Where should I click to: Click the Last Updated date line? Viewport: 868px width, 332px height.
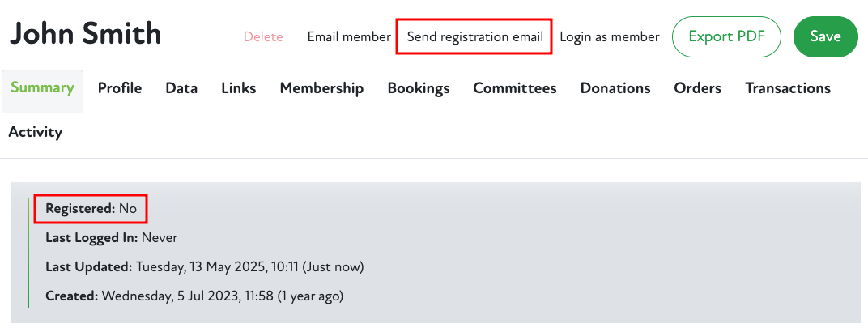tap(204, 266)
